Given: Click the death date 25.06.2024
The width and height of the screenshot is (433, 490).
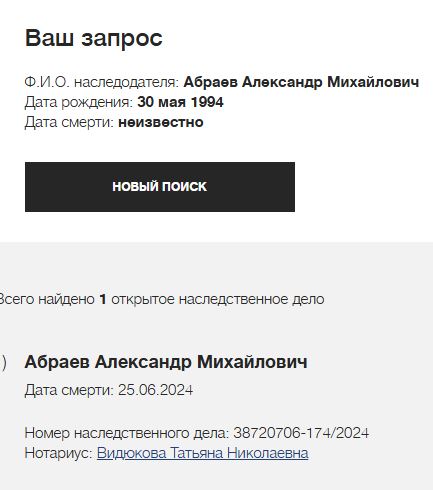Looking at the screenshot, I should pyautogui.click(x=156, y=390).
